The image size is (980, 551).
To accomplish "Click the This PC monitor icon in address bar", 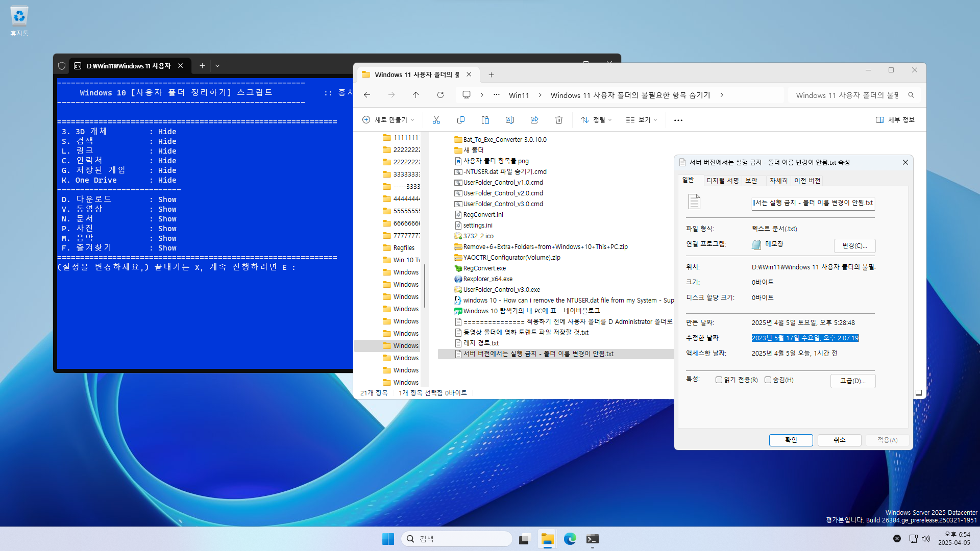I will pyautogui.click(x=466, y=95).
